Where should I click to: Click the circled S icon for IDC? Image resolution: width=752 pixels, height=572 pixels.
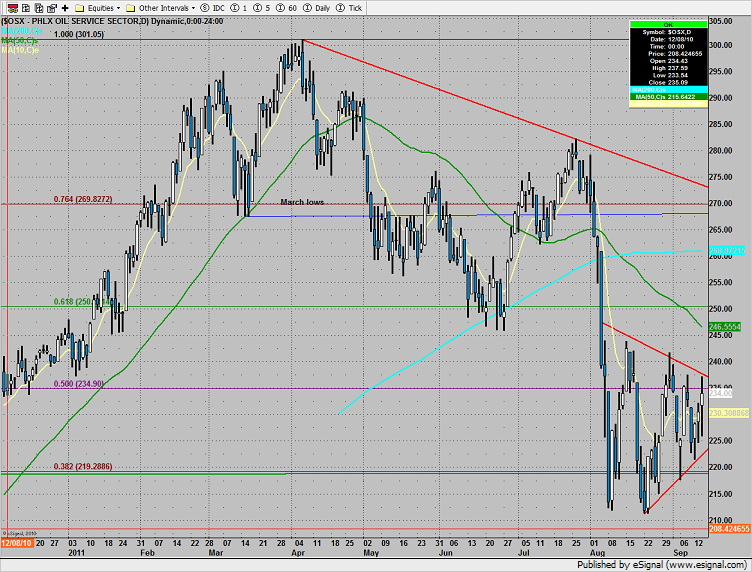205,8
